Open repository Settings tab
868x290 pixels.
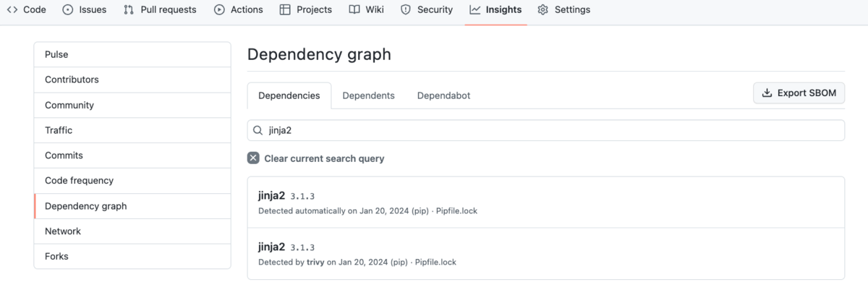(x=564, y=10)
